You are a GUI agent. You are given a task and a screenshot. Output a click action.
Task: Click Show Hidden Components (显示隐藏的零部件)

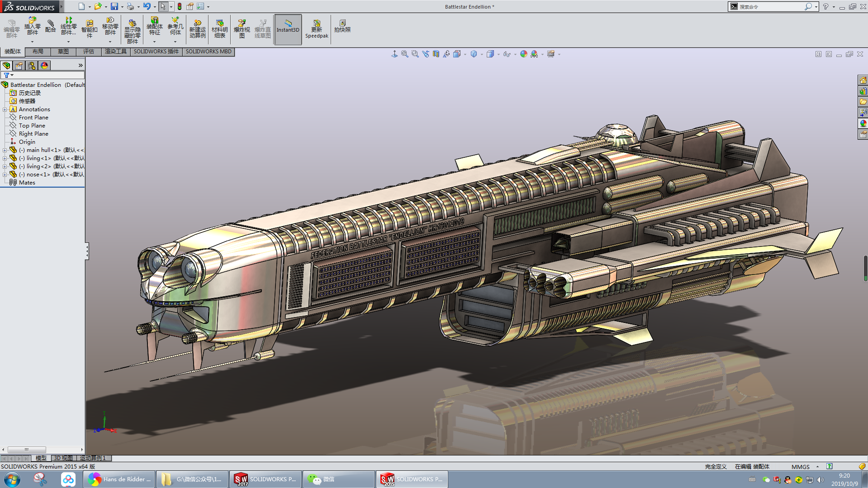pyautogui.click(x=132, y=31)
